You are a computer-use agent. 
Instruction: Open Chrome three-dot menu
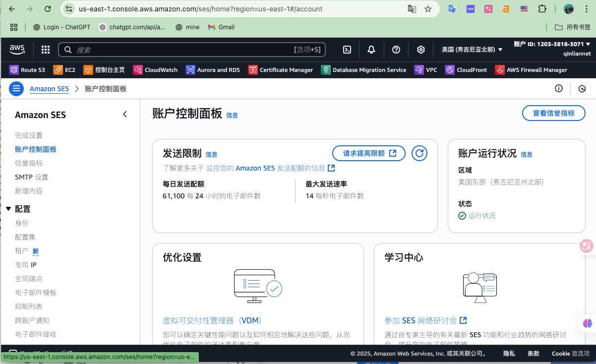(x=587, y=9)
